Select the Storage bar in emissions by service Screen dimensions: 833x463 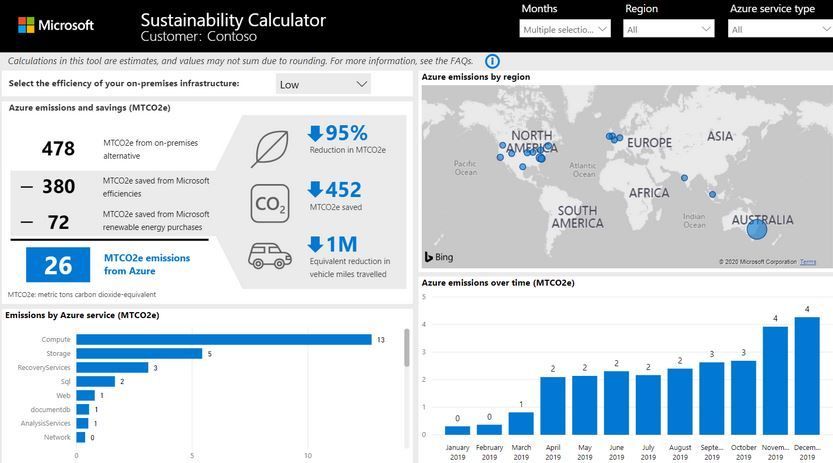[139, 354]
